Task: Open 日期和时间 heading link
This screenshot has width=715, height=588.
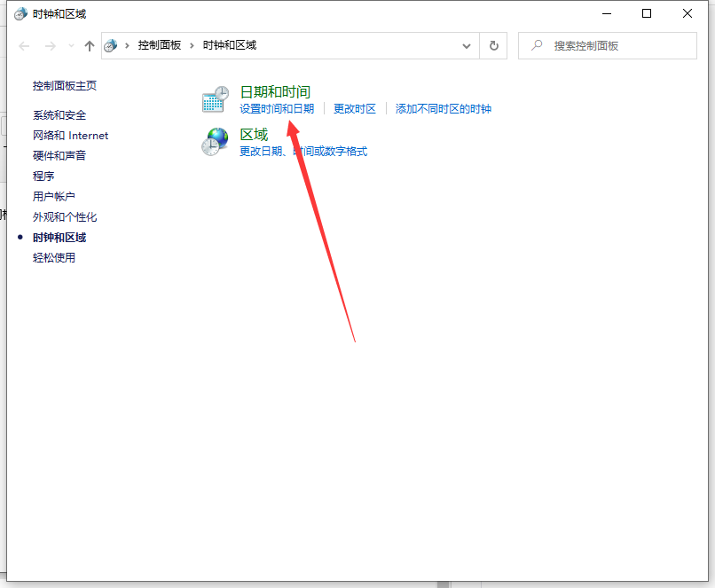Action: [x=275, y=91]
